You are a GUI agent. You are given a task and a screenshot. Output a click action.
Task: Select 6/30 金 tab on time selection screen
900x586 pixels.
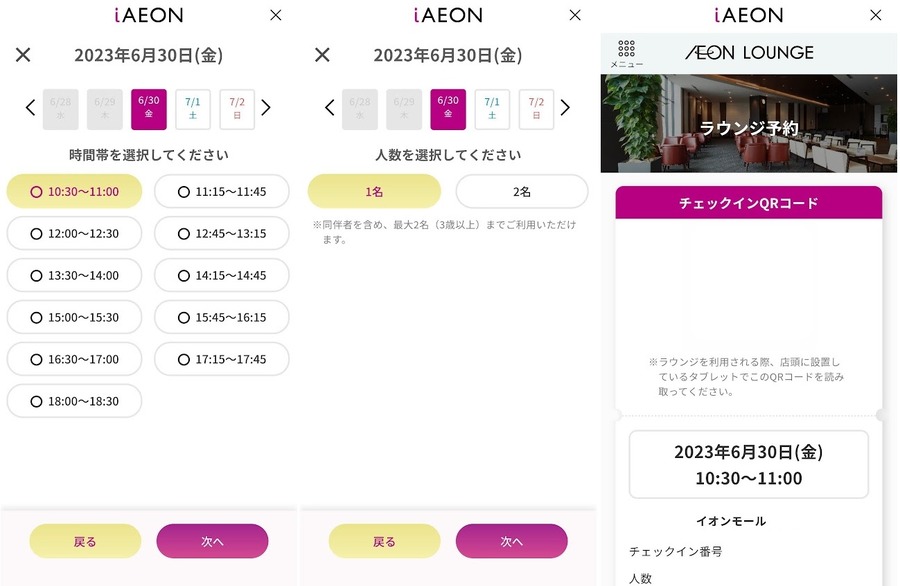(149, 108)
